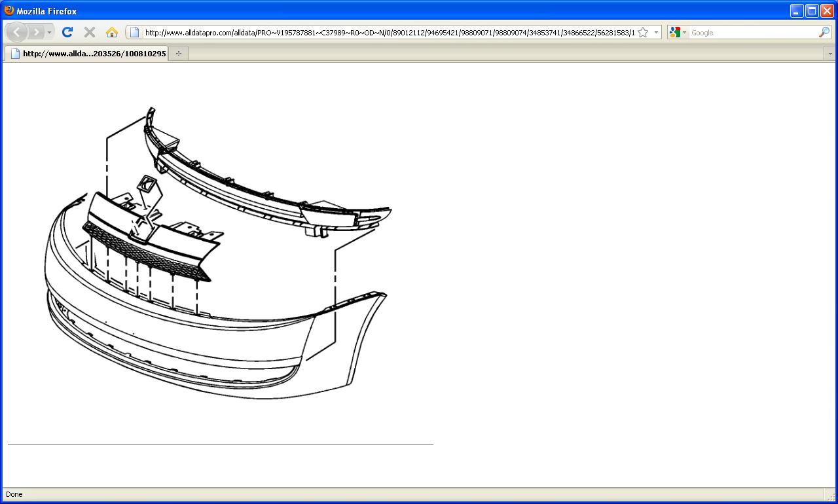Select the alldata tab ending 203526/100810295

tap(86, 54)
